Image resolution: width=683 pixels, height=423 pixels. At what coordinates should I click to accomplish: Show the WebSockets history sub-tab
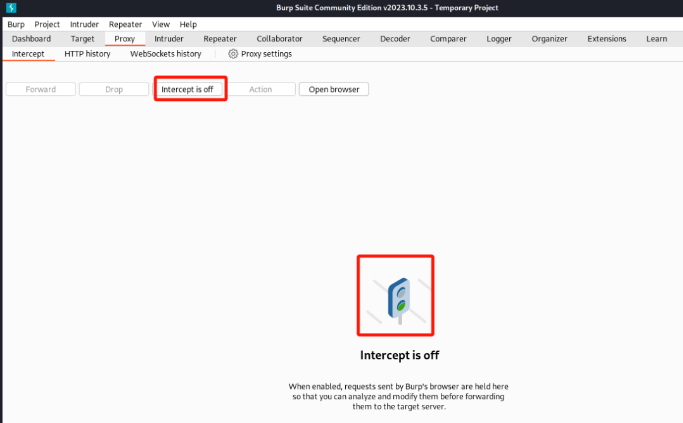pos(166,54)
